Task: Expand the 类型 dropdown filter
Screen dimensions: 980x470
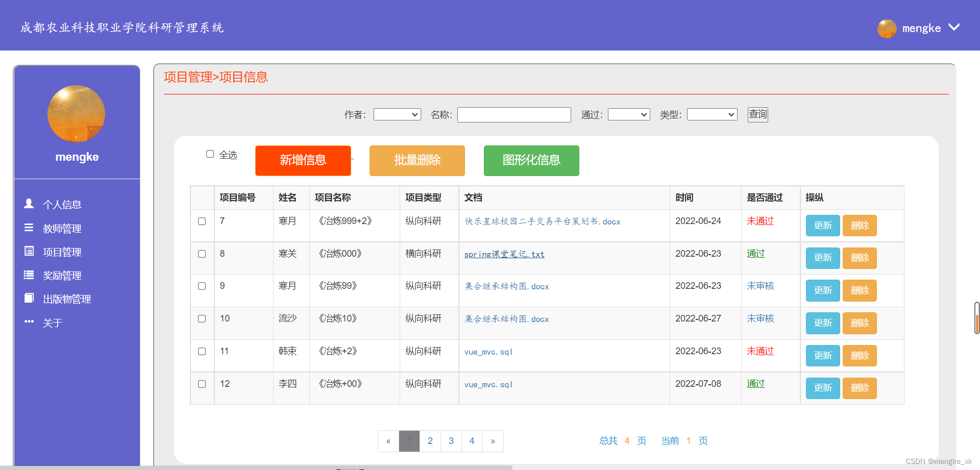Action: (x=712, y=114)
